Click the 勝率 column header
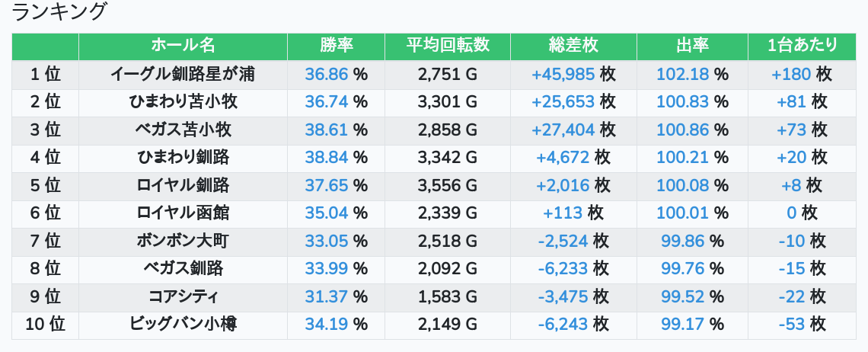The image size is (868, 352). (x=336, y=46)
